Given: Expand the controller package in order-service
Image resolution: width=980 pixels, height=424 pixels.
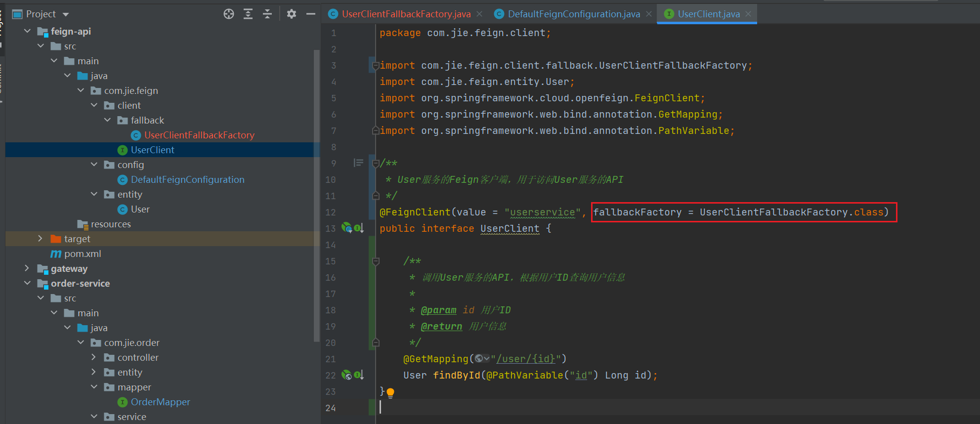Looking at the screenshot, I should [x=94, y=357].
